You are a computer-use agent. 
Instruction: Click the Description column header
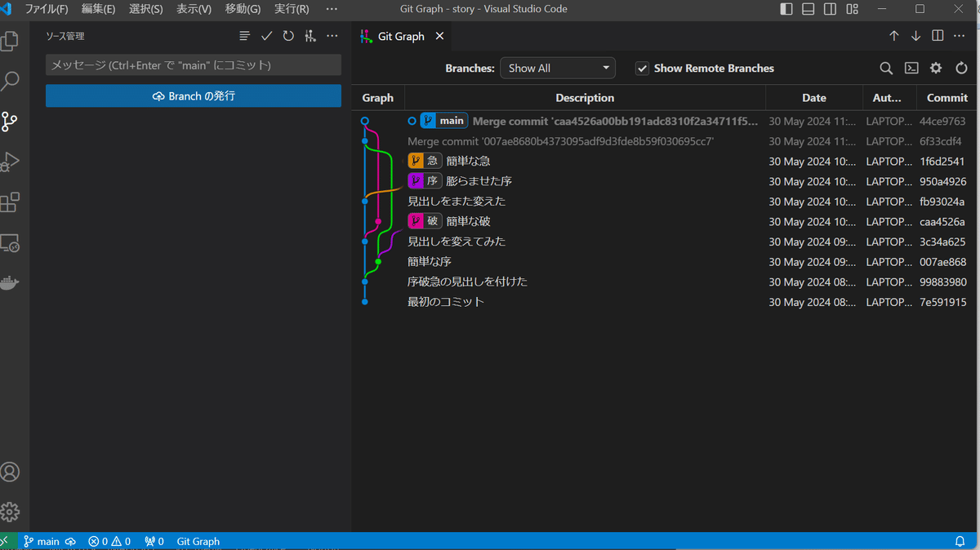(x=585, y=98)
